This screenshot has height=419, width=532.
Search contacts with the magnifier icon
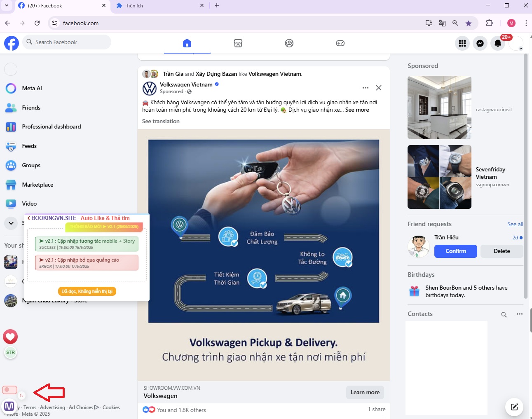504,315
